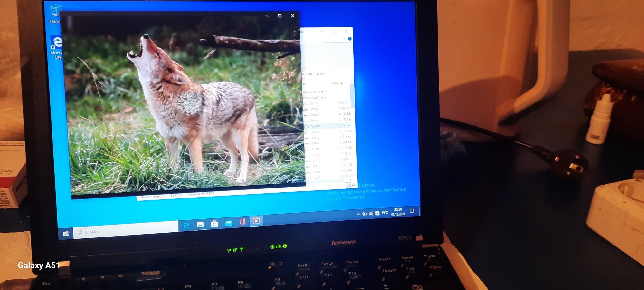The width and height of the screenshot is (644, 290).
Task: Open Explorer help question-mark icon
Action: [x=350, y=39]
